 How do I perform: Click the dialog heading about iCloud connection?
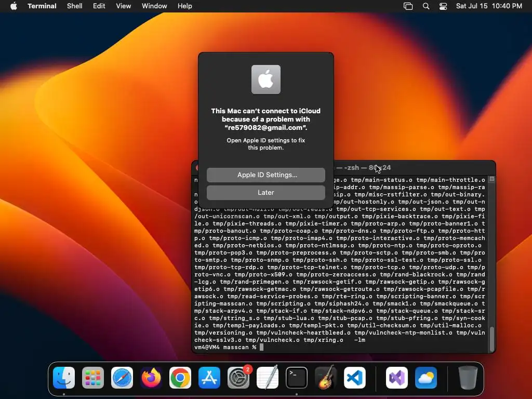pyautogui.click(x=266, y=119)
